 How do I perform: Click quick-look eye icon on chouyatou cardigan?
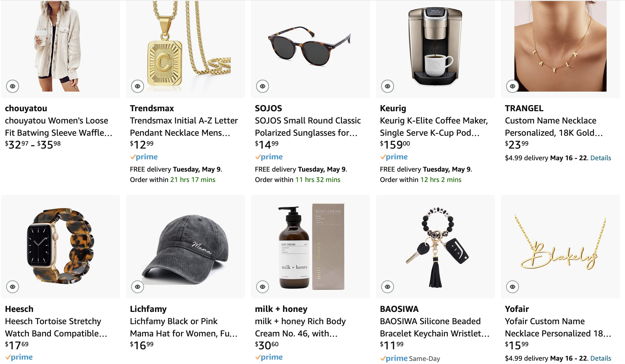13,86
